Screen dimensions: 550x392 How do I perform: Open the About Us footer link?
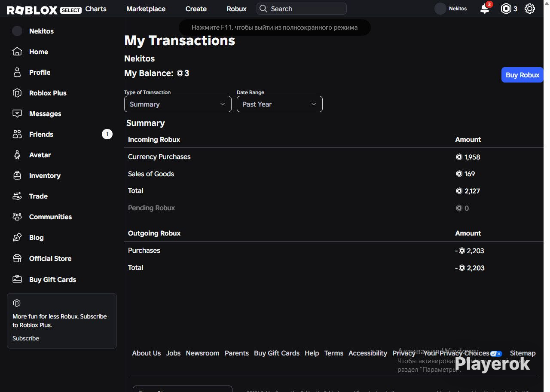point(147,353)
